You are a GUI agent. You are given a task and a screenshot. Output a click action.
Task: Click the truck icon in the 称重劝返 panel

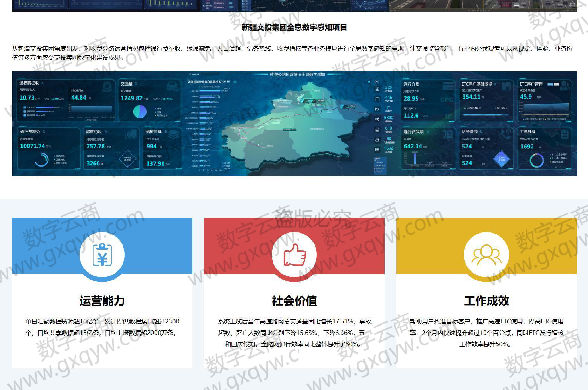[131, 134]
